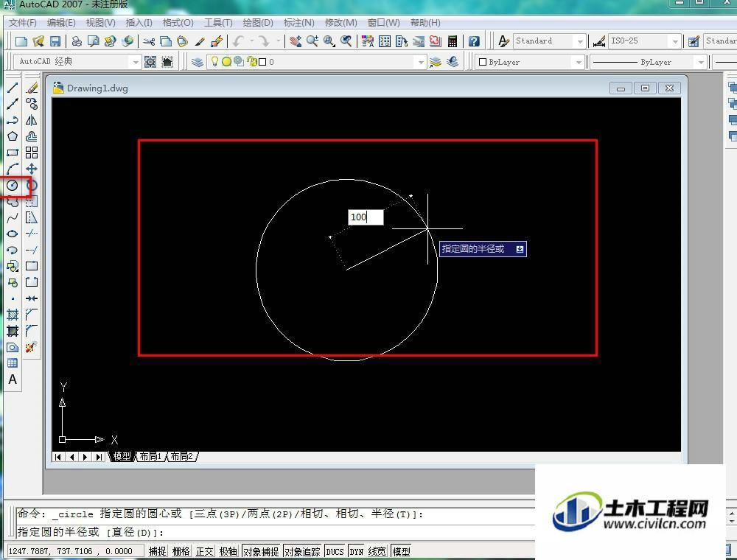Select the Trim modify tool
The image size is (737, 560).
(32, 234)
